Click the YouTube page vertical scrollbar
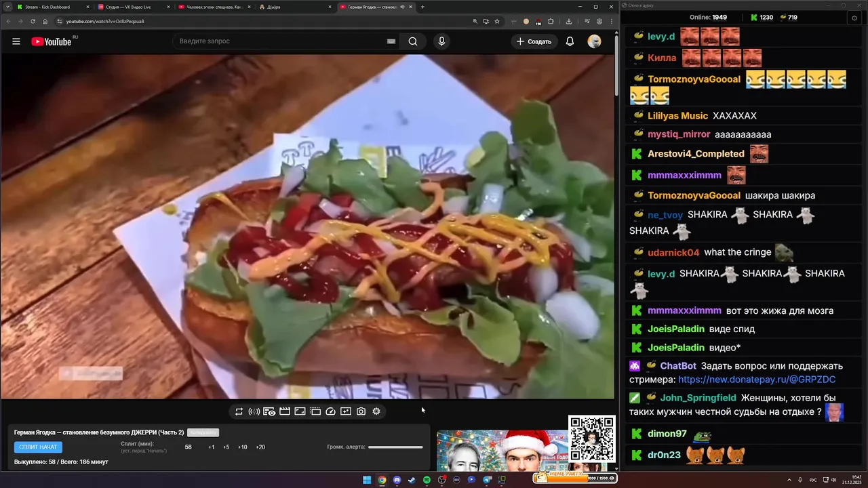Screen dimensions: 868x488 click(x=616, y=64)
